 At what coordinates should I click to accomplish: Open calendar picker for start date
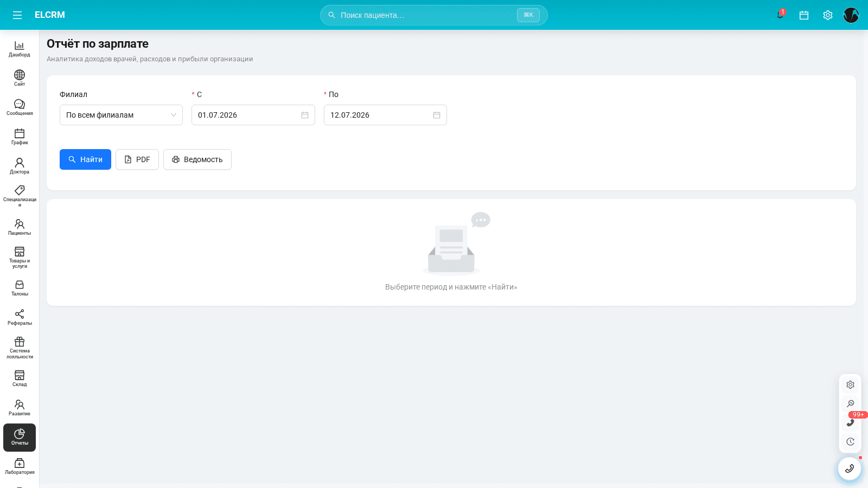pyautogui.click(x=305, y=115)
